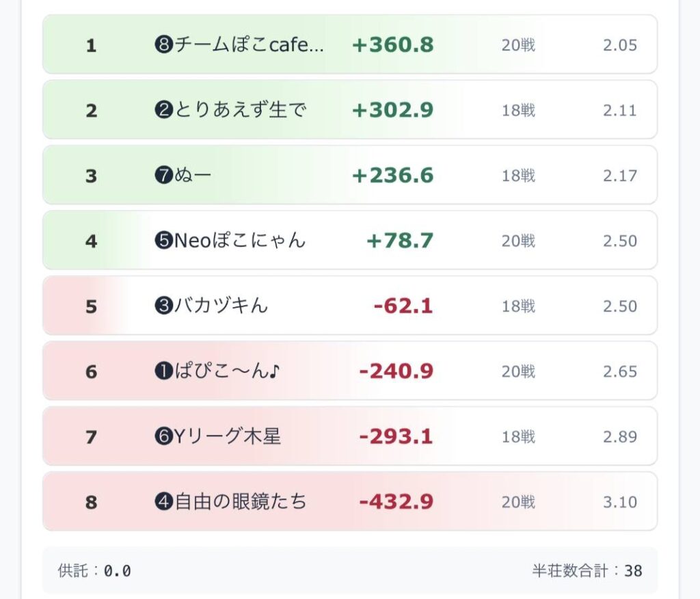700x599 pixels.
Task: Open the チームぽこcafe team name
Action: 249,45
